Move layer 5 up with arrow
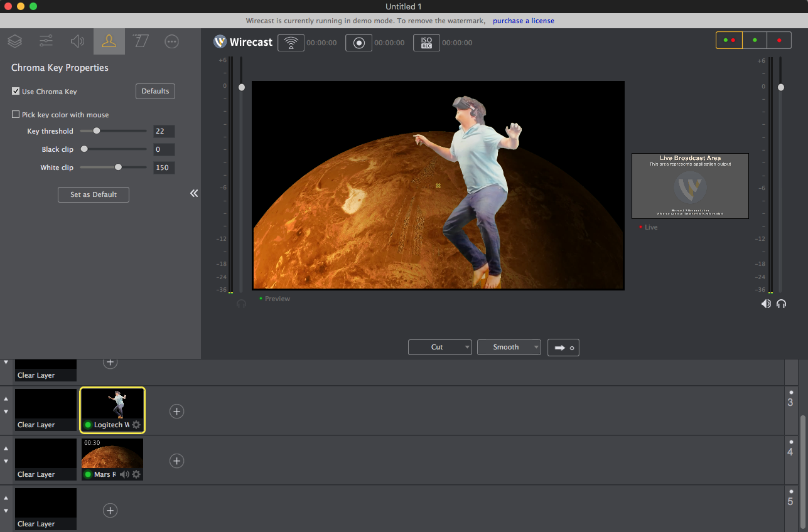808x532 pixels. [x=6, y=498]
